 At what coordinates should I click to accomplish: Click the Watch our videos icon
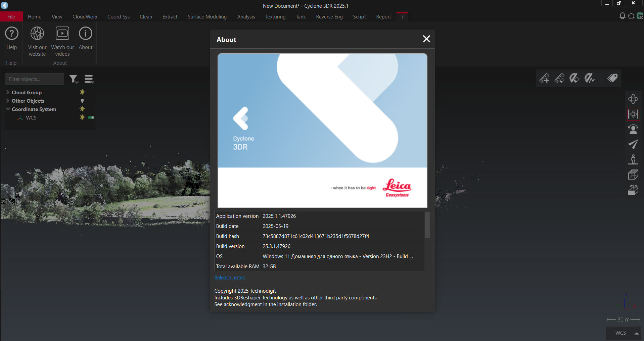tap(62, 37)
